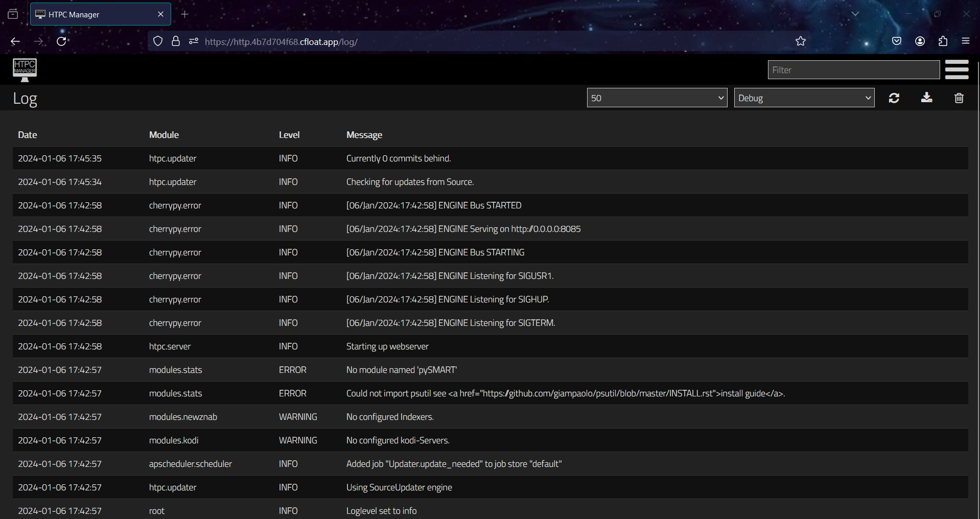Click the 'Log' page heading
Viewport: 980px width, 519px height.
25,99
